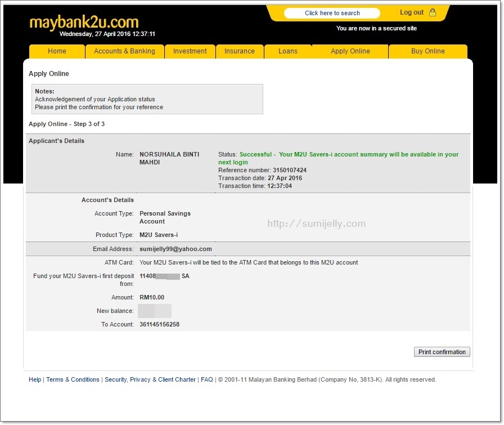Click transaction time 12:37:04

point(280,186)
